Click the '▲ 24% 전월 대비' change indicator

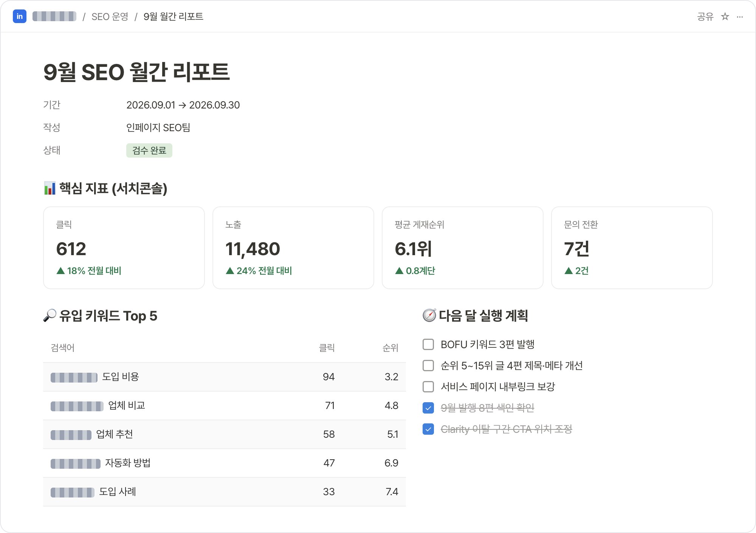(259, 271)
